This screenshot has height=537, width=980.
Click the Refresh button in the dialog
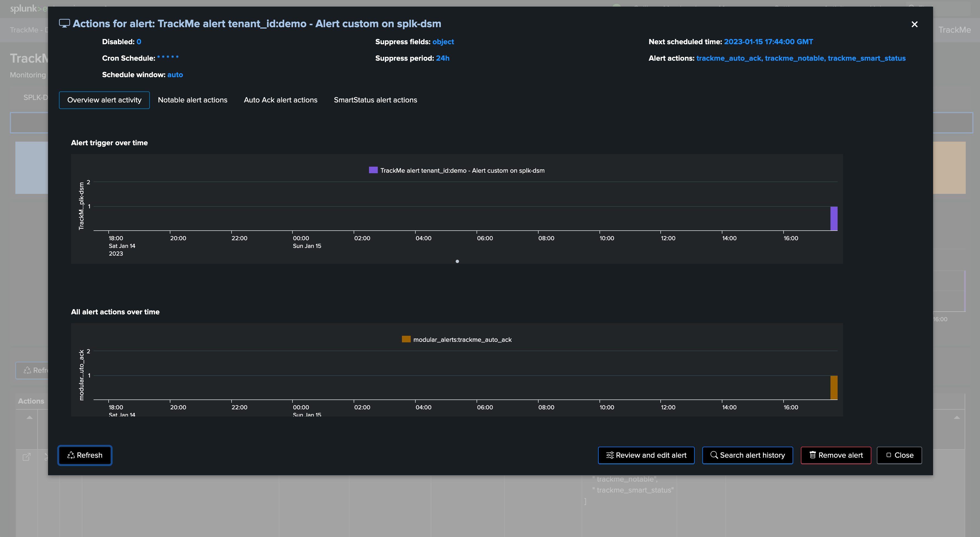click(x=85, y=455)
